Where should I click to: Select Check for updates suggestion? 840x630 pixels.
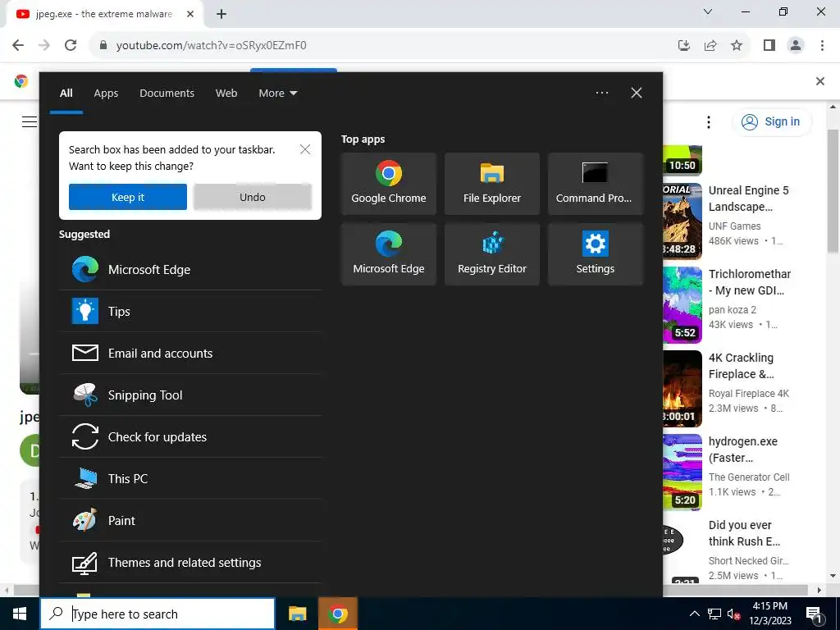[x=190, y=436]
